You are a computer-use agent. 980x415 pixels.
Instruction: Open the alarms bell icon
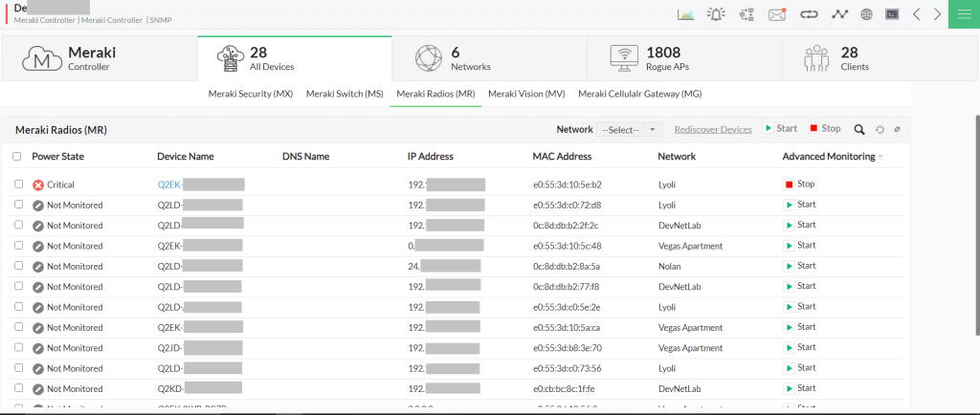coord(716,14)
